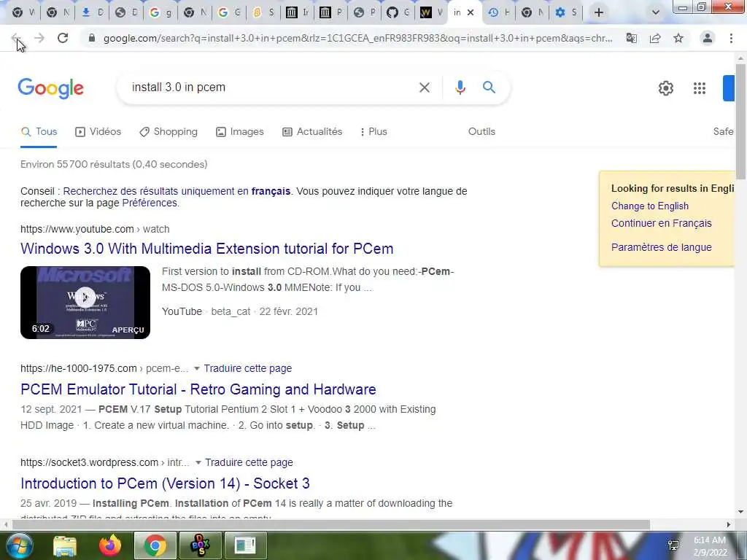Open Paramètres de langue
The image size is (747, 560).
point(661,248)
